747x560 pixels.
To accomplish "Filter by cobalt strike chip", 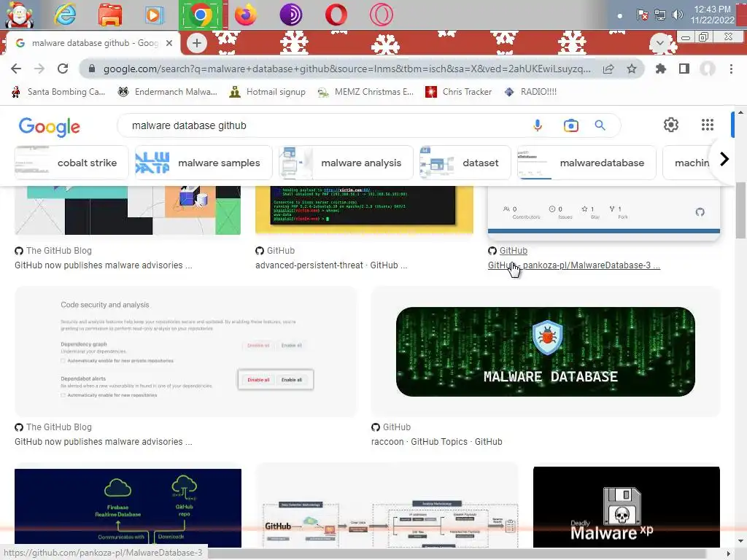I will pos(71,163).
